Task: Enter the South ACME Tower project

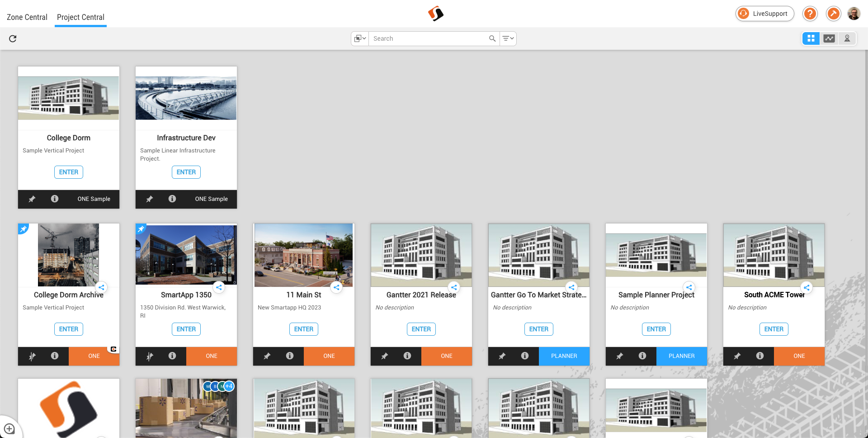Action: 774,329
